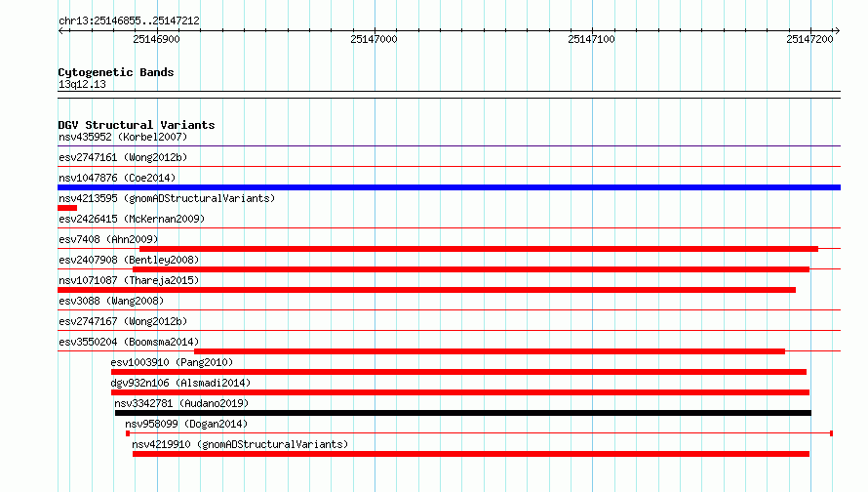
Task: Click the DGV Structural Variants track title
Action: (x=137, y=125)
